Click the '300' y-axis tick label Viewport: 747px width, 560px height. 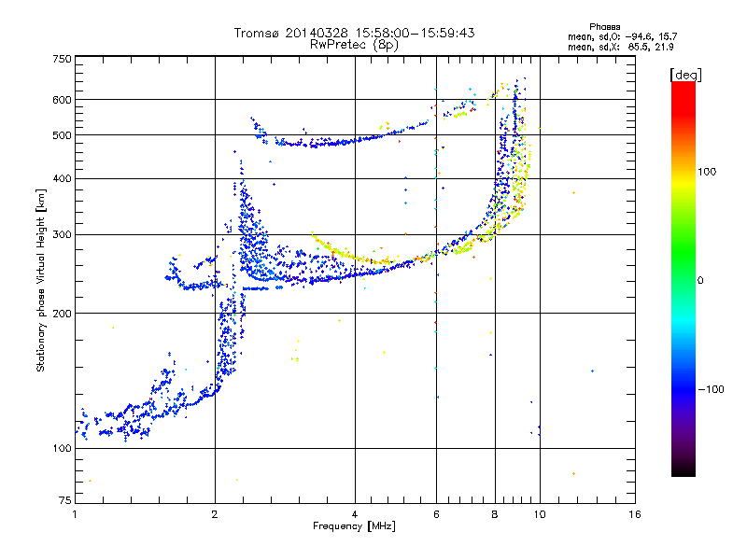62,235
